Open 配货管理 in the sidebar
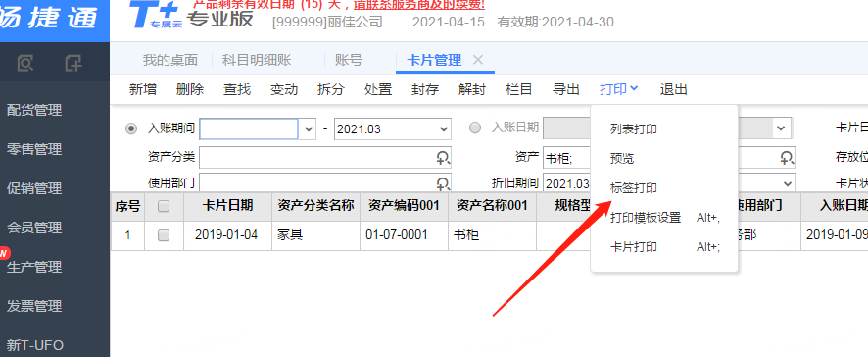 pyautogui.click(x=34, y=110)
